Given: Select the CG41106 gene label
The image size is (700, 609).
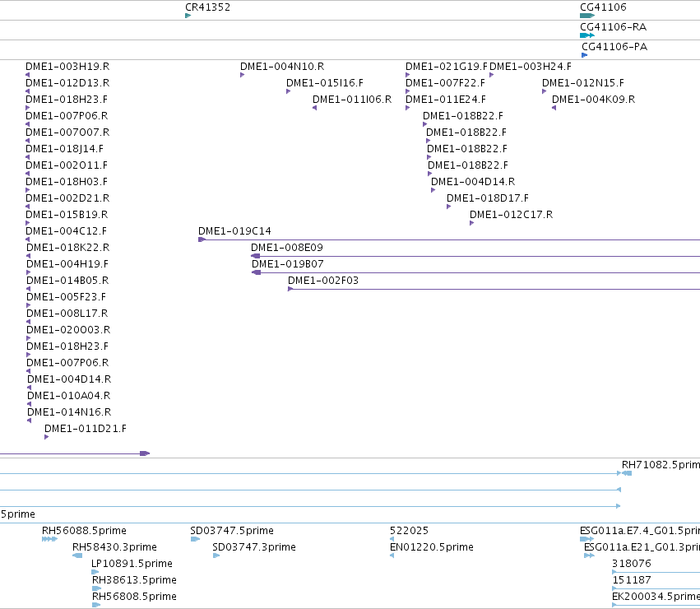Looking at the screenshot, I should tap(603, 7).
